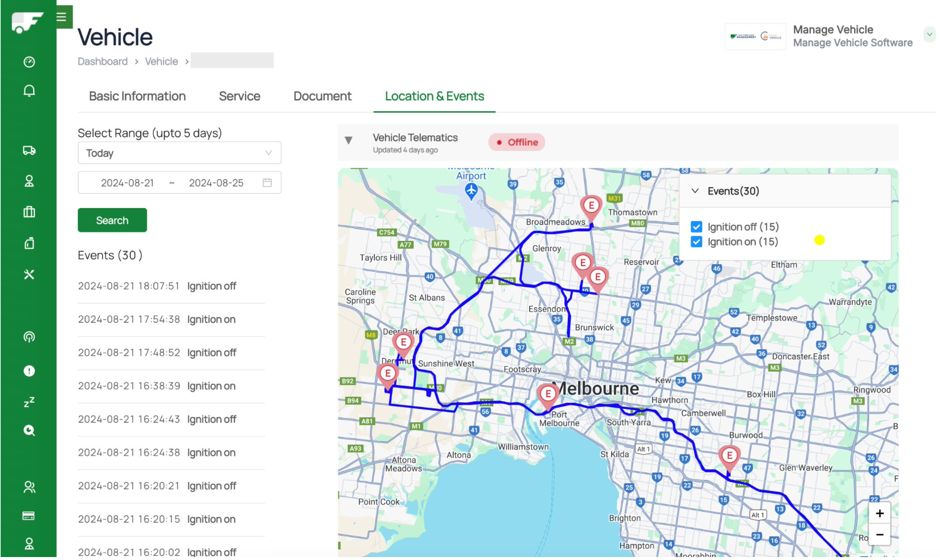Click the alert exclamation sidebar icon

29,371
